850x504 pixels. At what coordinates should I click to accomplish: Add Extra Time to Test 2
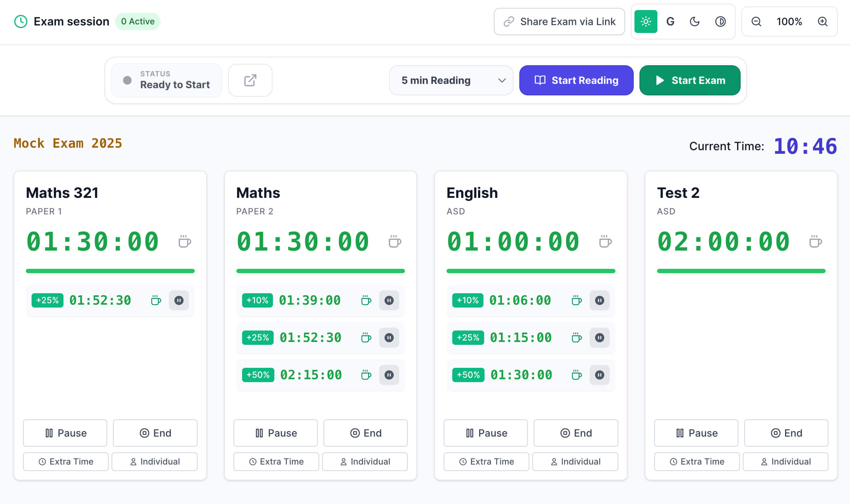click(x=696, y=461)
